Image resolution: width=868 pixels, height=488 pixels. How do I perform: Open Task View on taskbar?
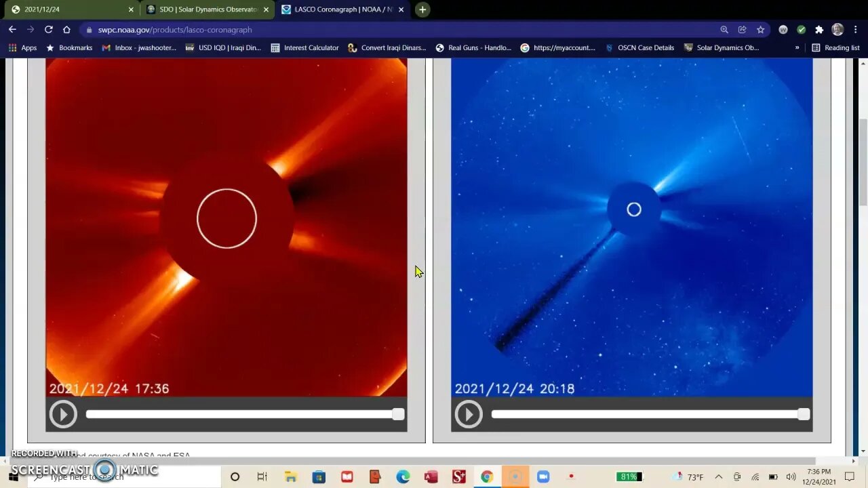tap(262, 477)
